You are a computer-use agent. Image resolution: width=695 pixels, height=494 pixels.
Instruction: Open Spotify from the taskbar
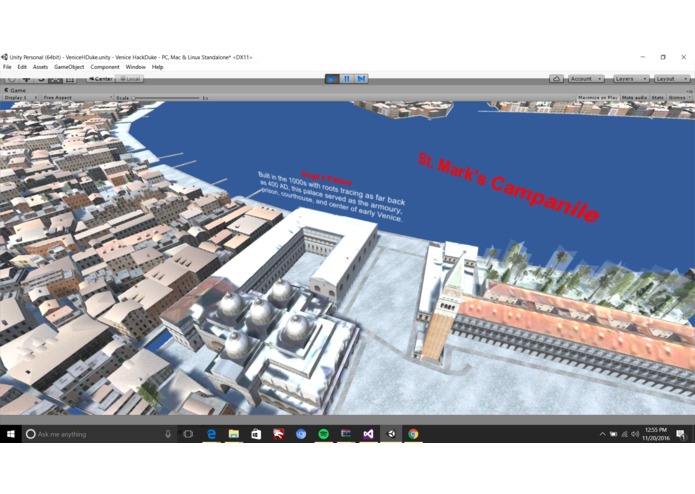click(x=324, y=434)
